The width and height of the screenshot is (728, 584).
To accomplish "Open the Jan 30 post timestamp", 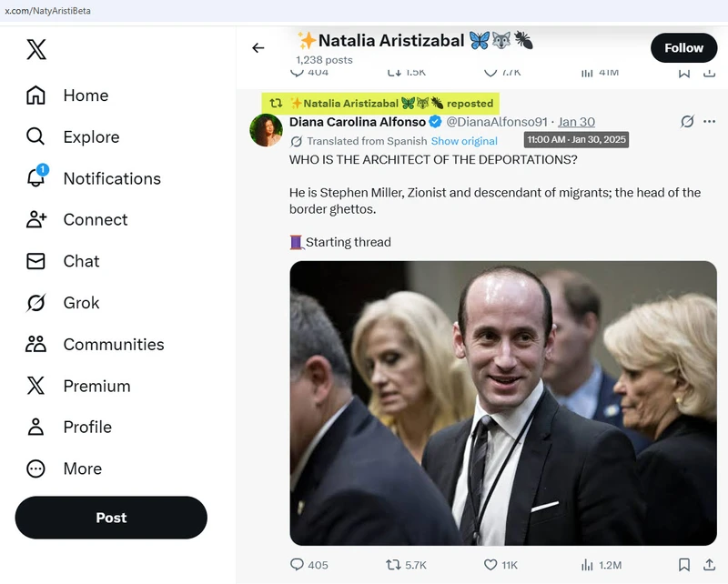I will 576,122.
